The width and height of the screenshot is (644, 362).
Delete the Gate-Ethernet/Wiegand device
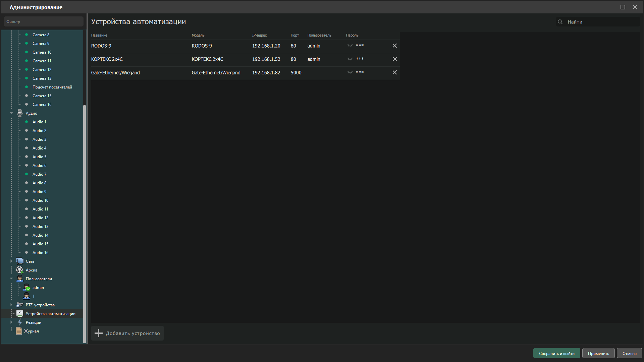pos(394,72)
